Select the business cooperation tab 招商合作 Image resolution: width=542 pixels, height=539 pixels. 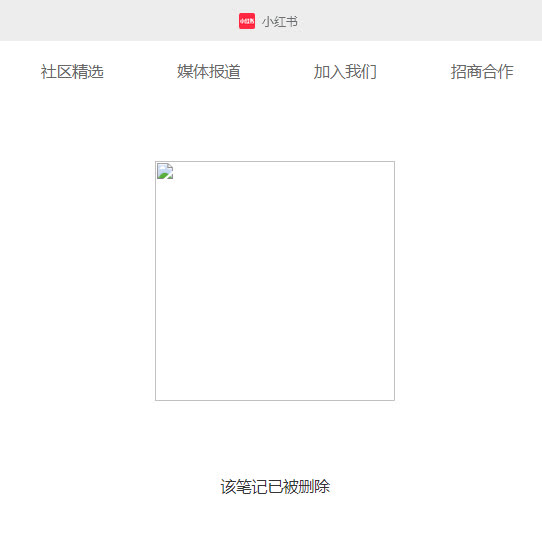coord(482,72)
